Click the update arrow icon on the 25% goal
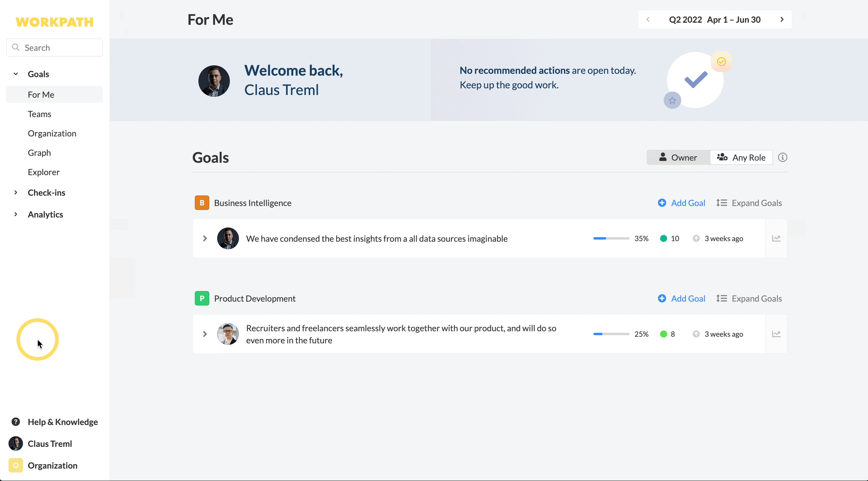Viewport: 868px width, 481px height. click(x=696, y=334)
